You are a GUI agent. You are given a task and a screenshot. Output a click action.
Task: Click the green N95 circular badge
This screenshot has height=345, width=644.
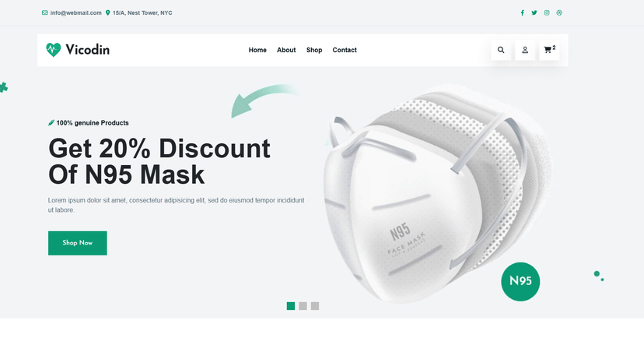520,282
